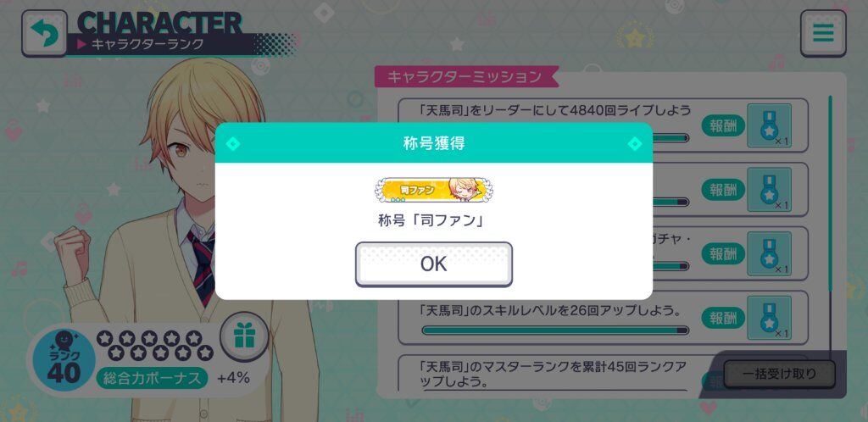Click the 司ファン title badge image
Image resolution: width=868 pixels, height=422 pixels.
click(434, 191)
